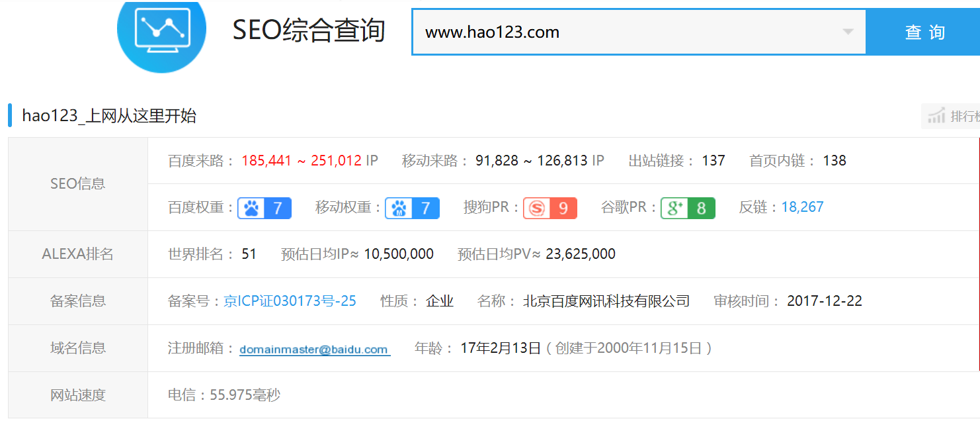Click the telecom speed 55.975毫秒 text
980x427 pixels.
point(245,395)
